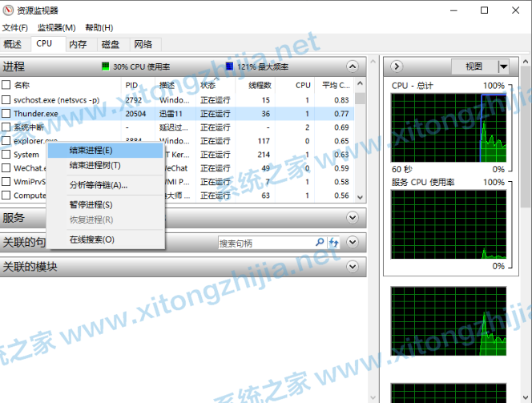
Task: Check the WmiPrvSE process checkbox
Action: point(6,182)
